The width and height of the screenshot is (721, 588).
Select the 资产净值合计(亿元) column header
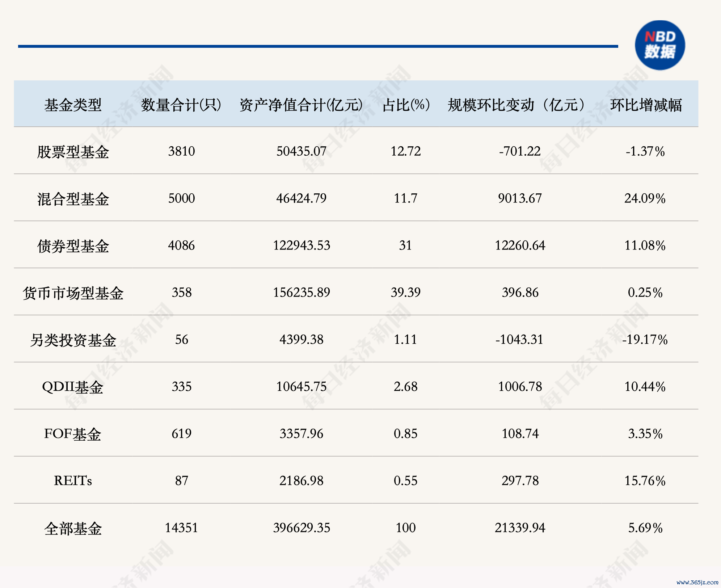click(x=301, y=105)
